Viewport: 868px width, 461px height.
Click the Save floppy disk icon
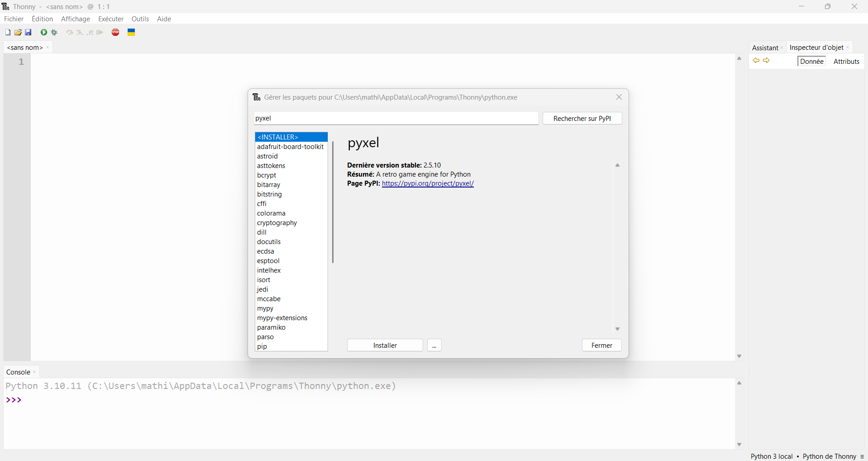point(29,32)
